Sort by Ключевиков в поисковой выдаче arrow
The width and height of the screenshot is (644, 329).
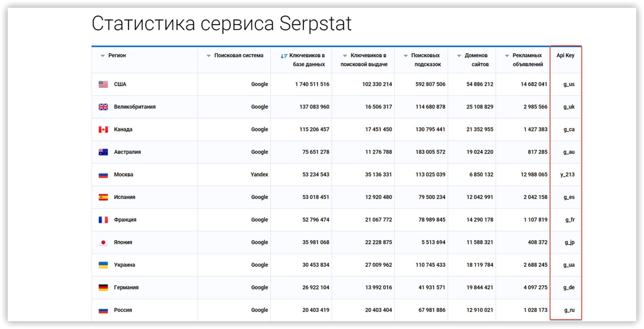point(345,56)
